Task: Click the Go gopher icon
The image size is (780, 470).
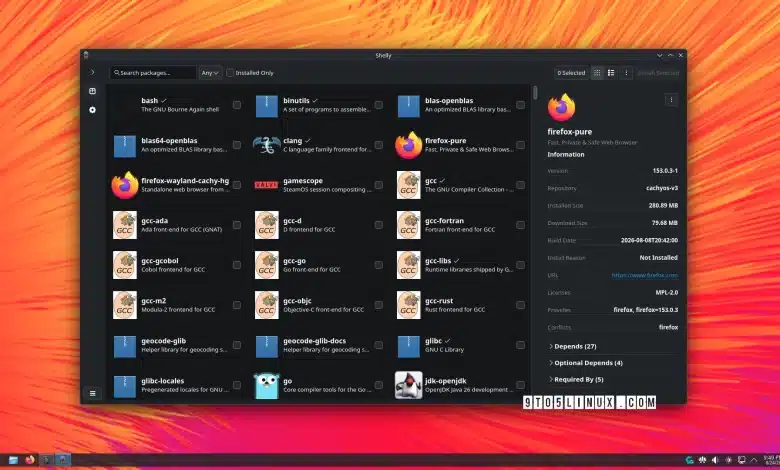Action: click(267, 386)
